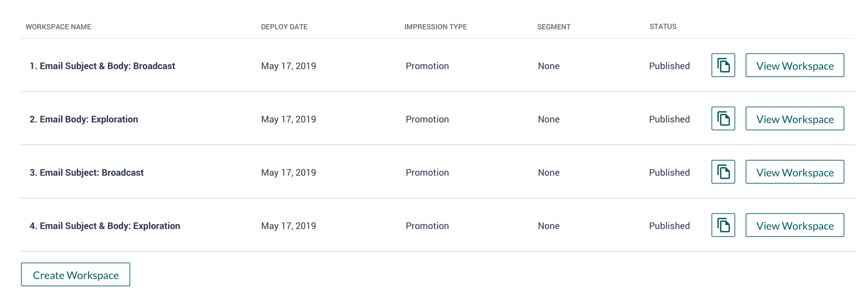Click the Create Workspace button

(x=76, y=274)
